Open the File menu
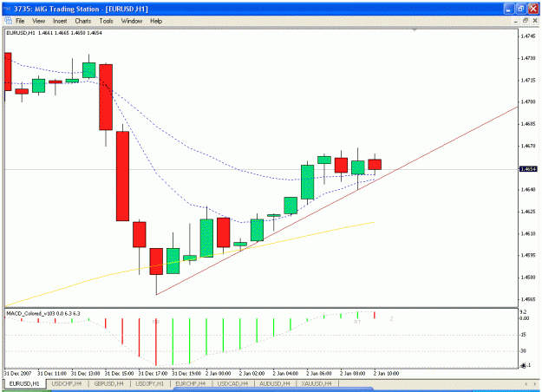542x392 pixels. 20,21
